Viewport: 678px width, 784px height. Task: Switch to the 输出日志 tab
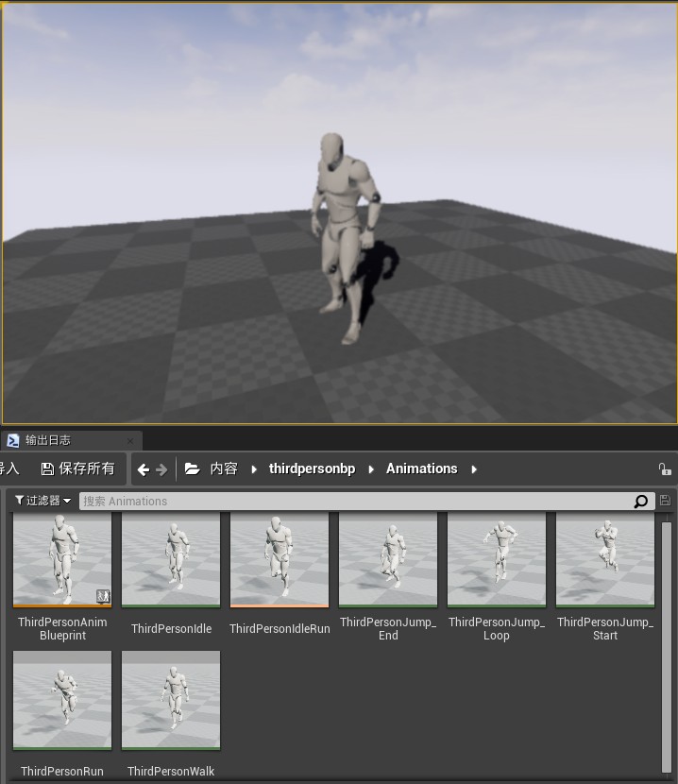(48, 440)
